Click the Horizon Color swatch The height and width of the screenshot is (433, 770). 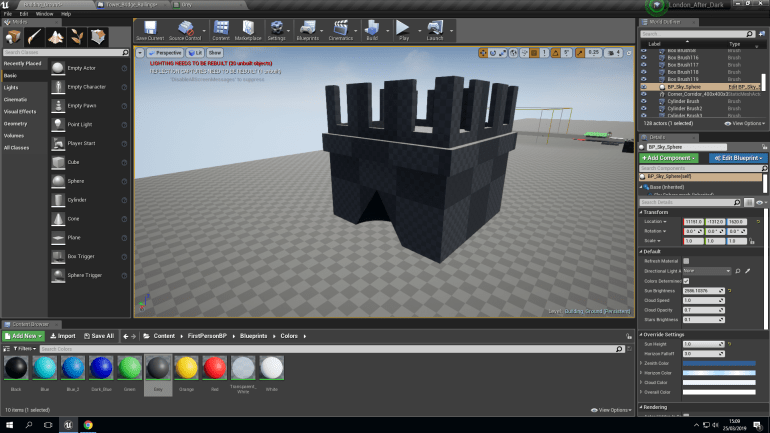(x=719, y=373)
